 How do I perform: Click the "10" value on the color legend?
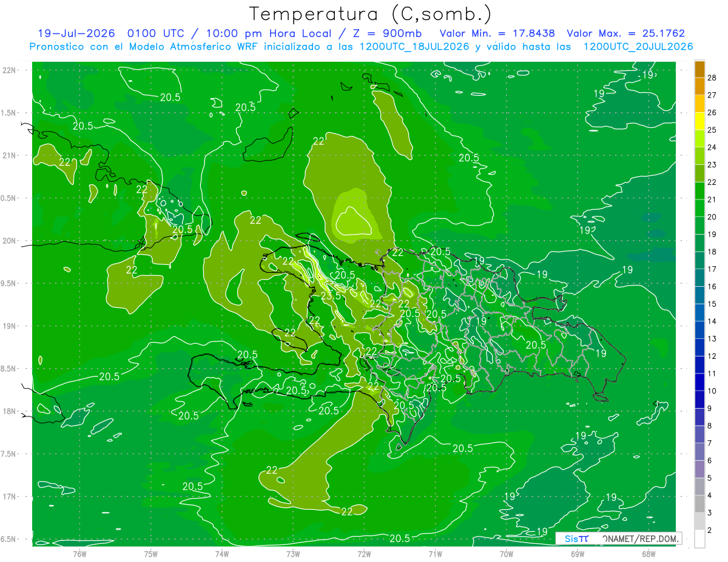click(x=713, y=391)
